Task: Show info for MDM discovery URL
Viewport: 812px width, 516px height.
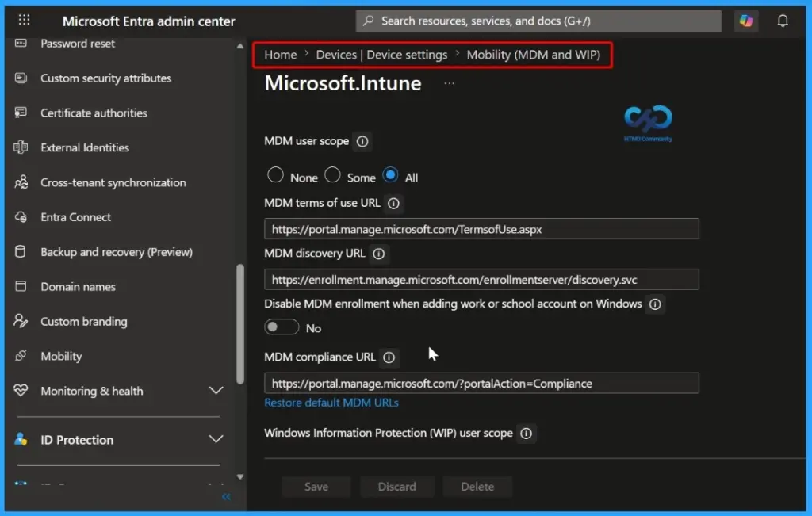Action: [x=379, y=254]
